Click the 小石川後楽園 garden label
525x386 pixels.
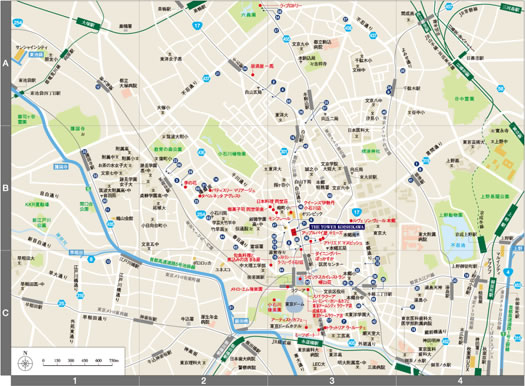(x=274, y=307)
